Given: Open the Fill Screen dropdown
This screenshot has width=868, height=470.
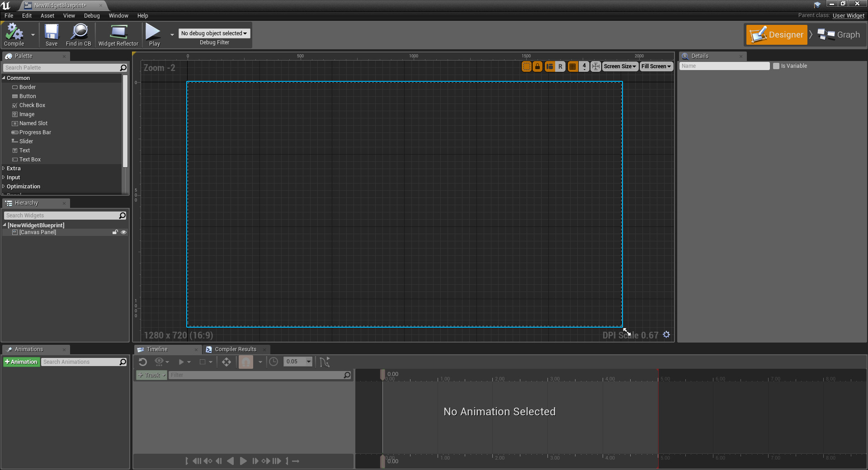Looking at the screenshot, I should [x=656, y=66].
